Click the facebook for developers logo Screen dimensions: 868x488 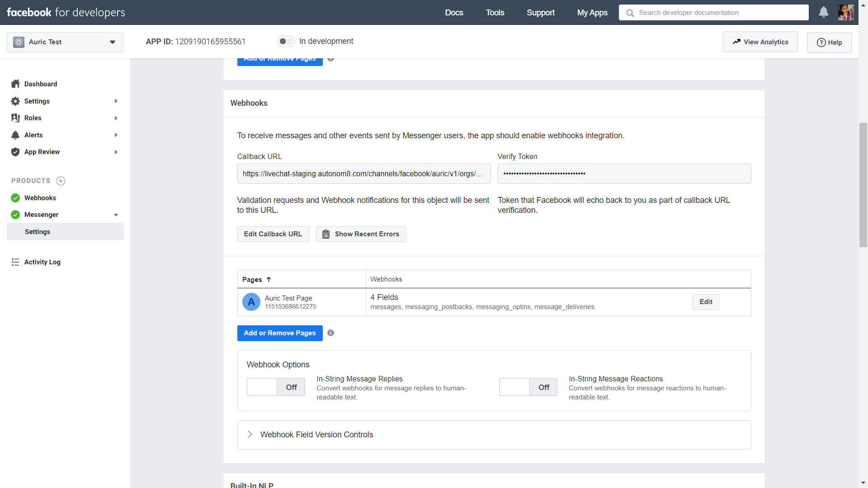[66, 12]
